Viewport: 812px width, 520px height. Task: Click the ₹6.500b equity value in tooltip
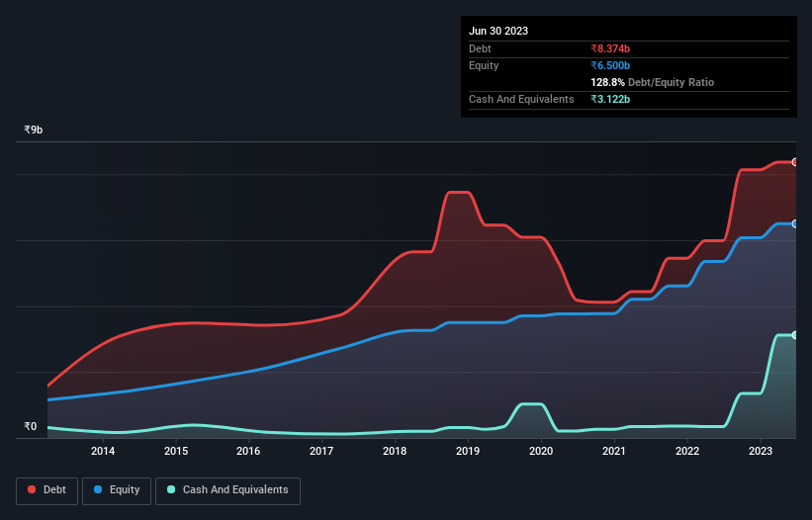coord(610,65)
